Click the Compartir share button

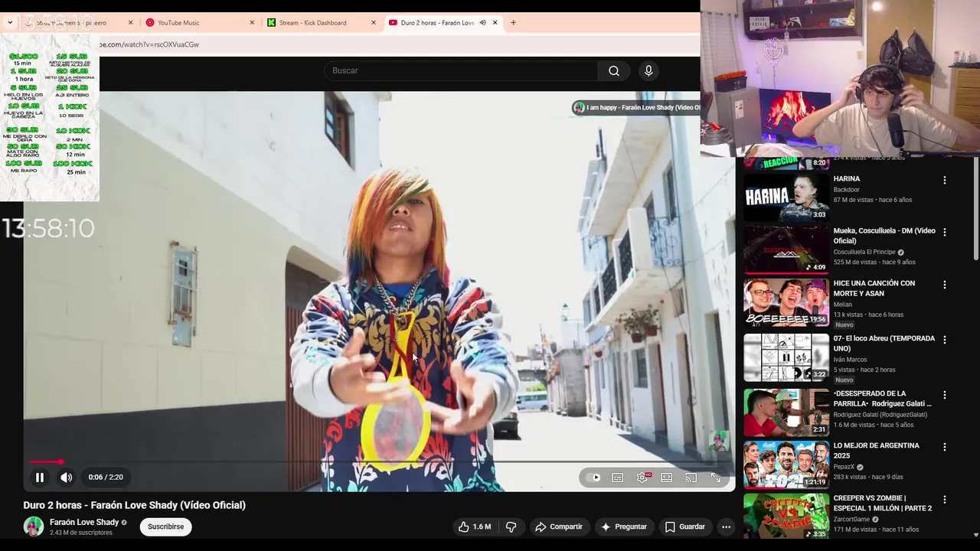pos(559,527)
